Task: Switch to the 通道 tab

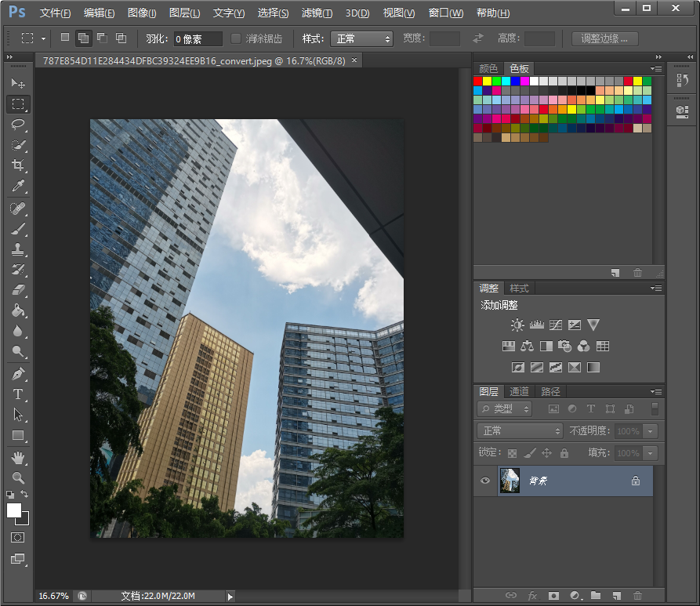Action: pyautogui.click(x=519, y=391)
